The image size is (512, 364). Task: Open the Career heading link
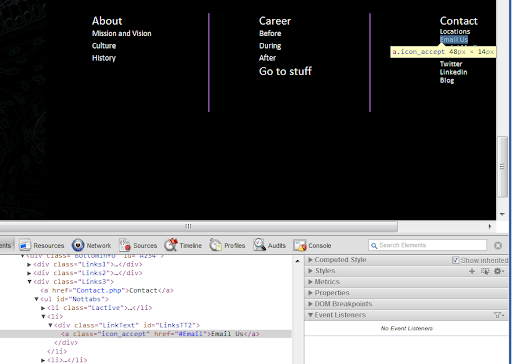pos(275,21)
